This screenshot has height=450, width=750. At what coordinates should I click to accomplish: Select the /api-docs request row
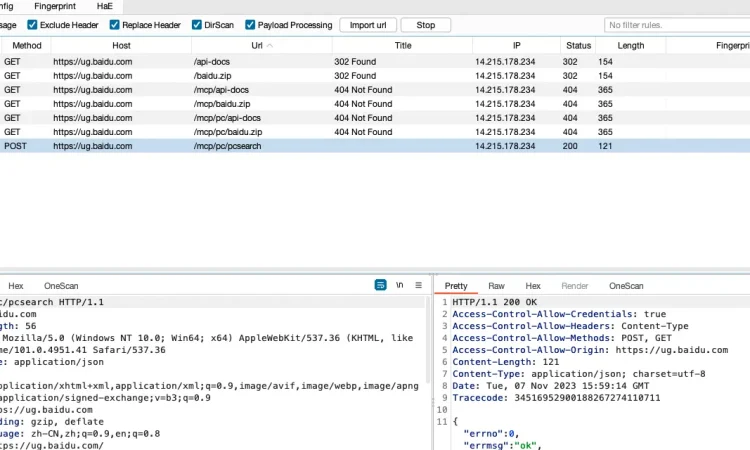coord(375,62)
